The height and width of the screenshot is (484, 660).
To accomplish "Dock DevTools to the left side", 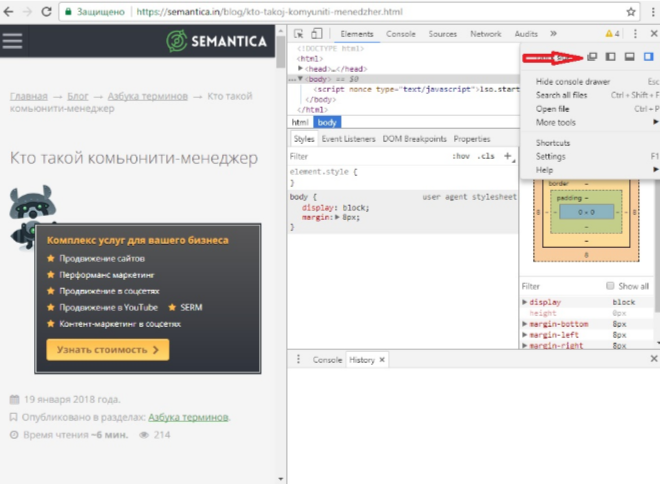I will (x=610, y=58).
